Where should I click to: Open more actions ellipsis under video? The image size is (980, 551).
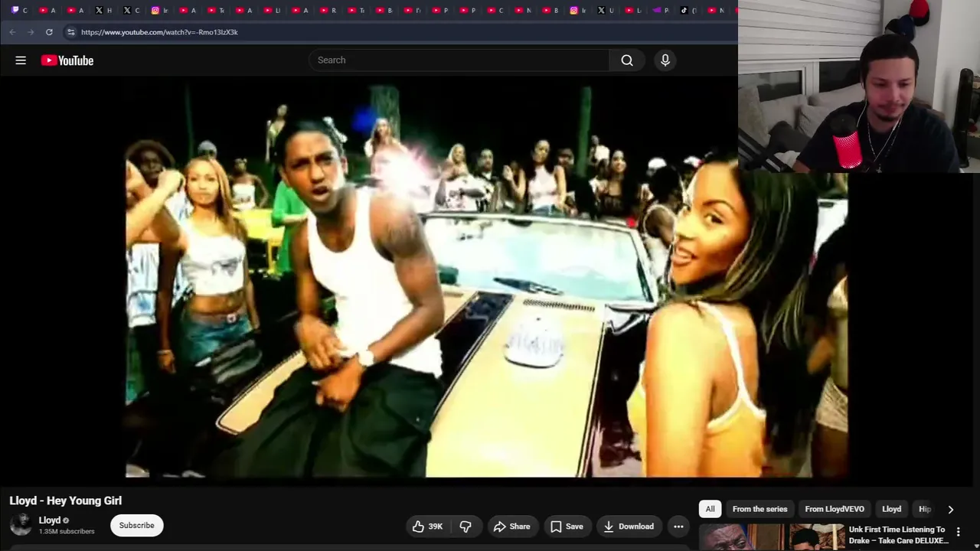[x=678, y=527]
